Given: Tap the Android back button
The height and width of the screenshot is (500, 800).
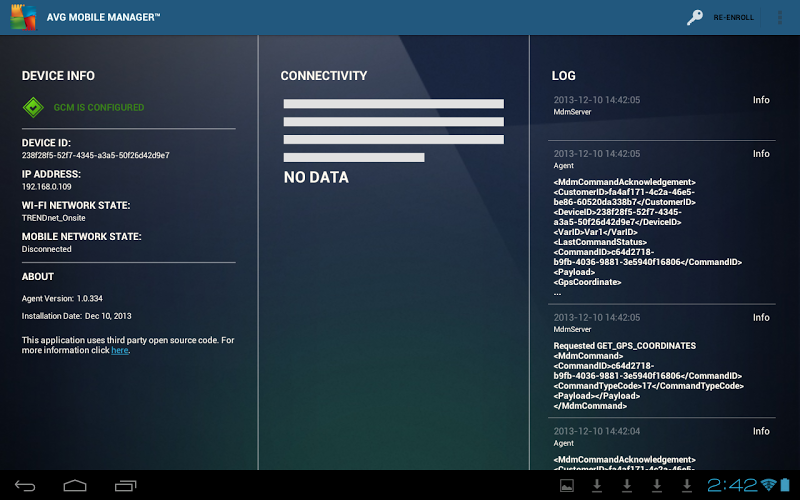Looking at the screenshot, I should tap(24, 486).
